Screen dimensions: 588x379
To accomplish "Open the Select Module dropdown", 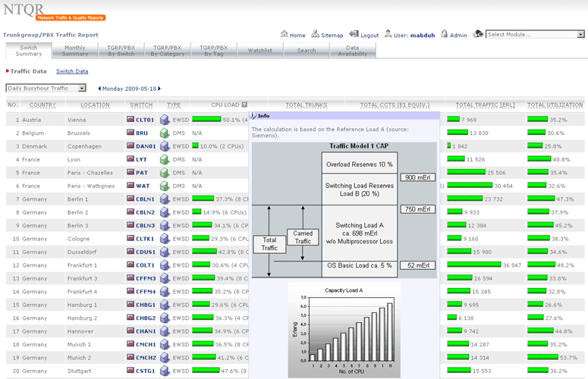I will point(535,34).
